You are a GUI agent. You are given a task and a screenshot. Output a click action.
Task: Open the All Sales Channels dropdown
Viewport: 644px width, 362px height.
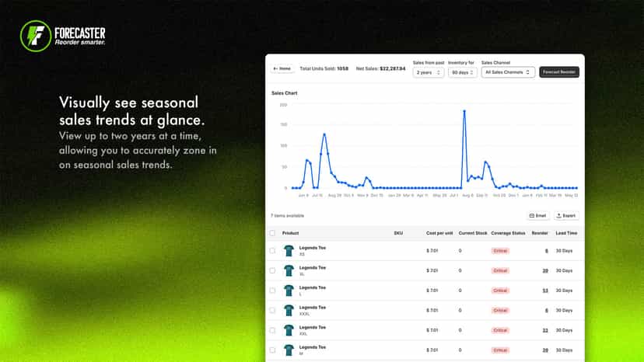pyautogui.click(x=508, y=72)
